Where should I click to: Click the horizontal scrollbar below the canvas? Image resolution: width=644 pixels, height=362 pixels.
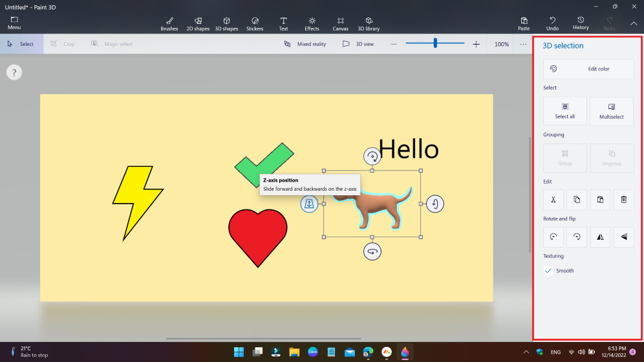point(263,339)
